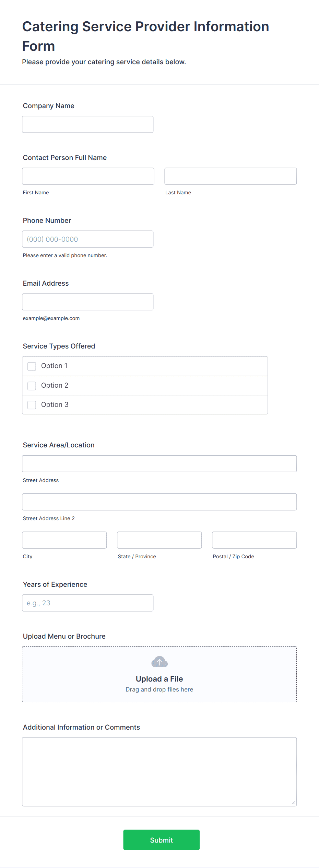Grab the comments textarea resize handle

[293, 803]
